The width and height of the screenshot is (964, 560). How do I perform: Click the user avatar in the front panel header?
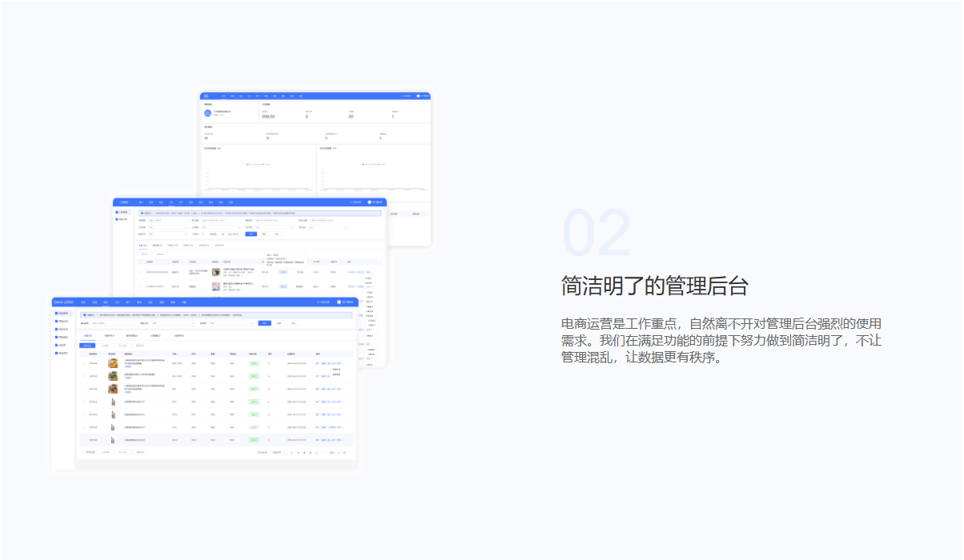coord(339,302)
